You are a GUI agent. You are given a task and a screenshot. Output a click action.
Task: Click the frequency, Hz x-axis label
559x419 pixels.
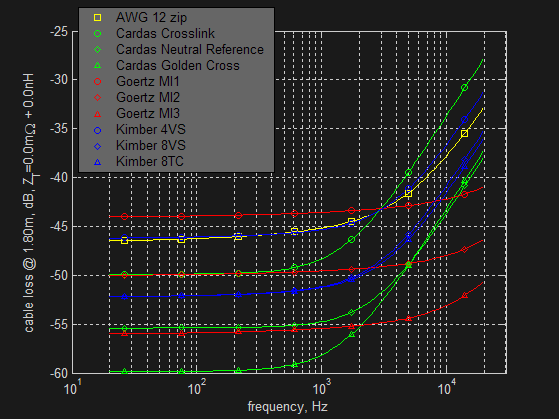click(287, 407)
